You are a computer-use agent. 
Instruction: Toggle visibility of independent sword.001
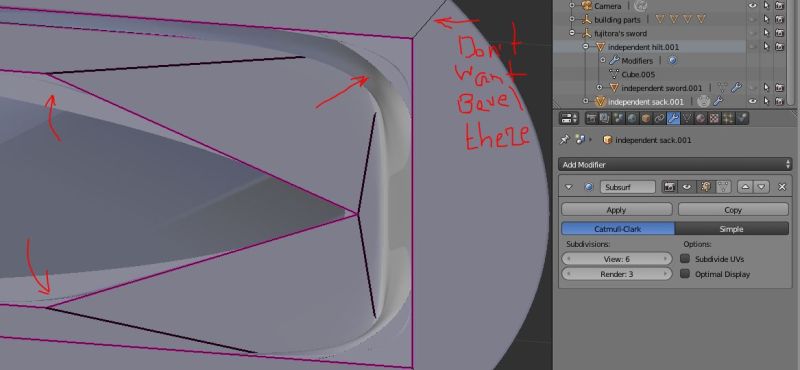pyautogui.click(x=752, y=88)
